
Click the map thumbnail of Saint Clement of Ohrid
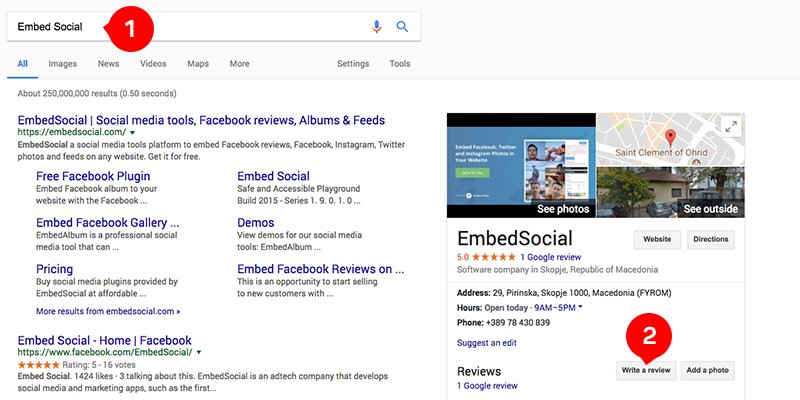[x=670, y=139]
